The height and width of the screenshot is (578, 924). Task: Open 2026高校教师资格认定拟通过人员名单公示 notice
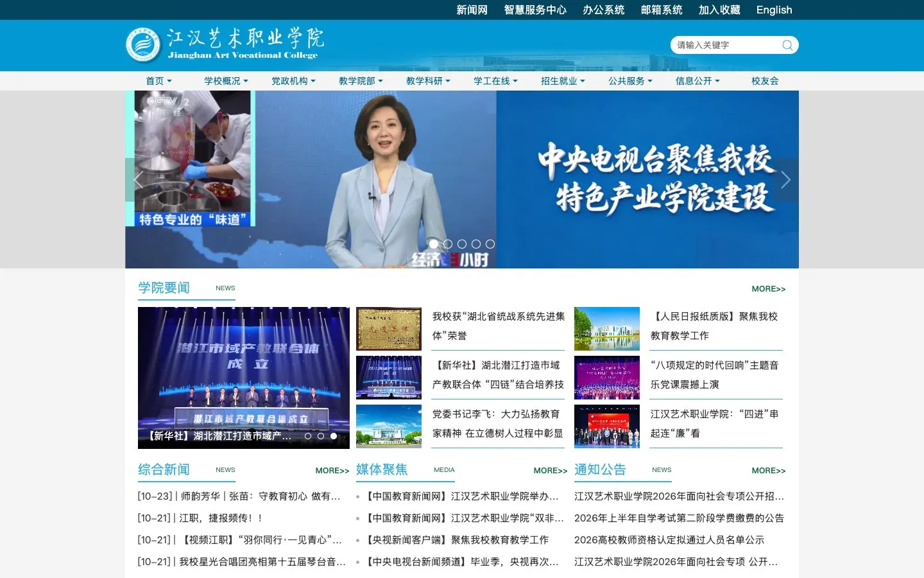(669, 540)
